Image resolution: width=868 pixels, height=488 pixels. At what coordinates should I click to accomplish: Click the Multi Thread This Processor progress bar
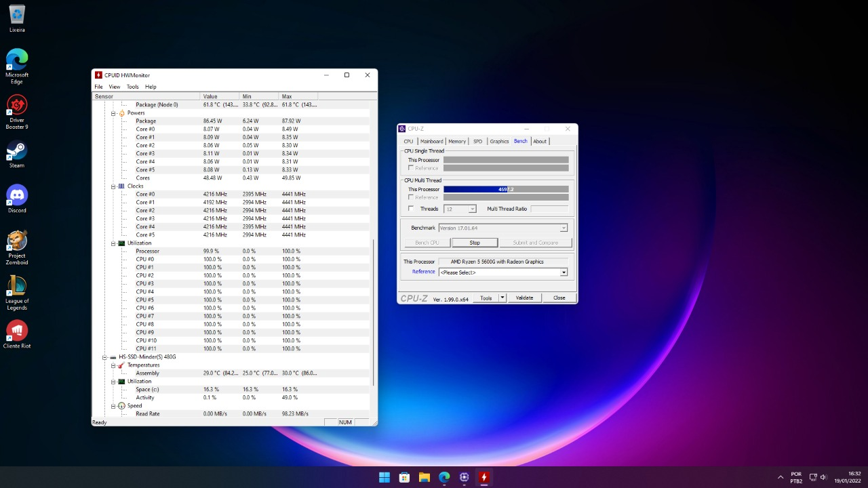coord(506,189)
